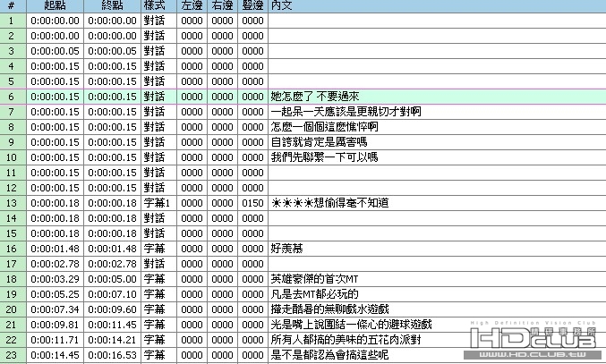Click end time "0:00:16.53"

pyautogui.click(x=112, y=355)
